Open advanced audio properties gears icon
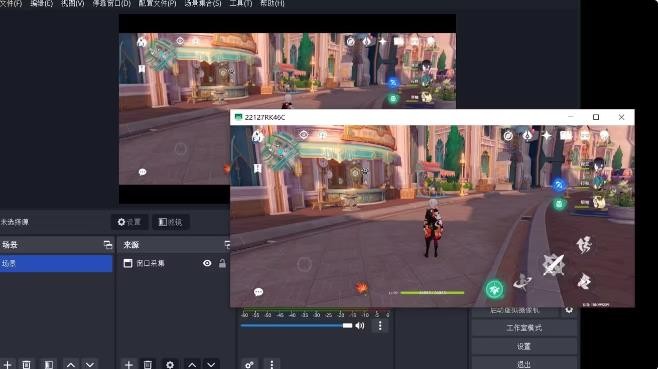 tap(249, 364)
